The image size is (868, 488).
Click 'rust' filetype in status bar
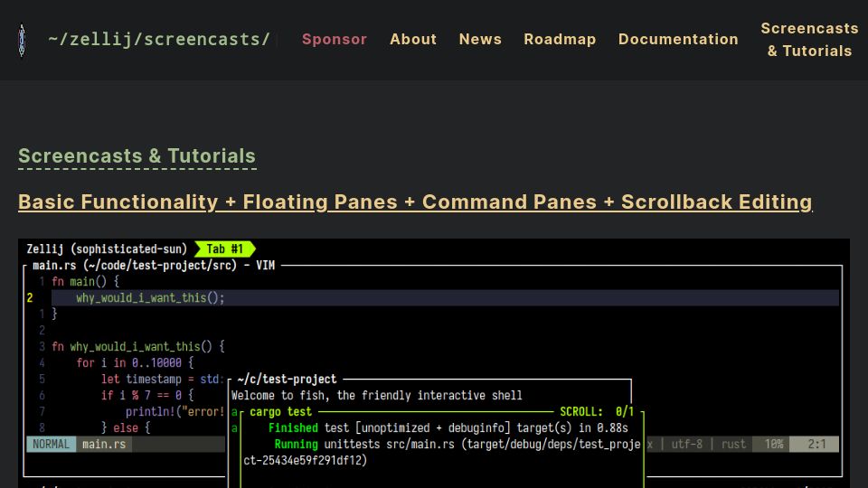[x=733, y=445]
